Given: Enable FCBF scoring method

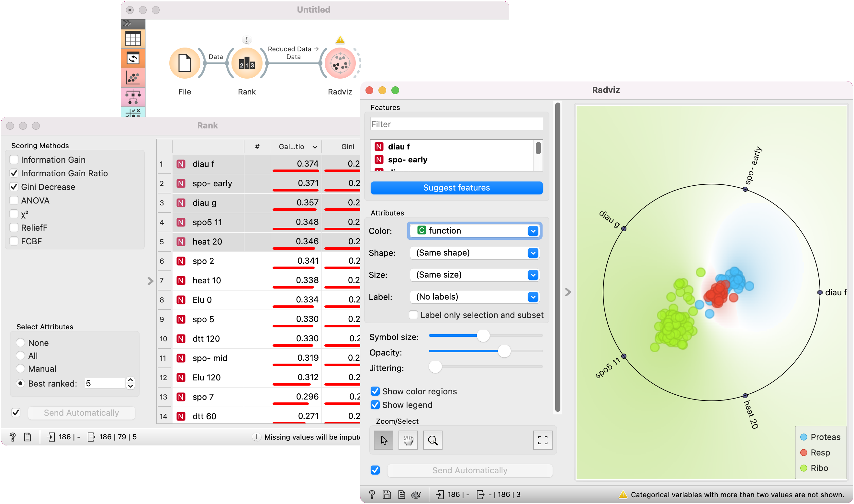Looking at the screenshot, I should pyautogui.click(x=14, y=241).
